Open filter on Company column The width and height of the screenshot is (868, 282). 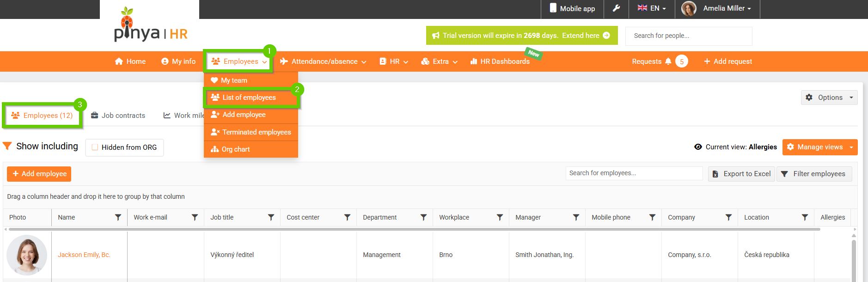(728, 217)
